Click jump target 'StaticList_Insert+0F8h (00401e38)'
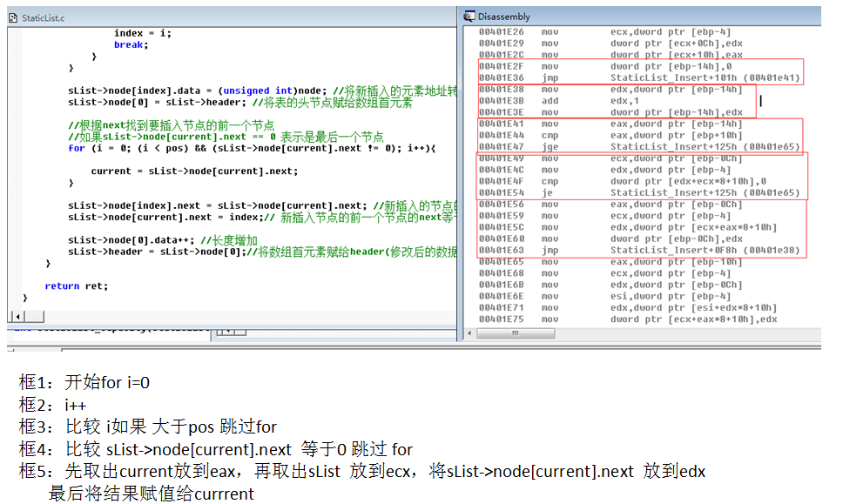Image resolution: width=843 pixels, height=504 pixels. point(705,251)
